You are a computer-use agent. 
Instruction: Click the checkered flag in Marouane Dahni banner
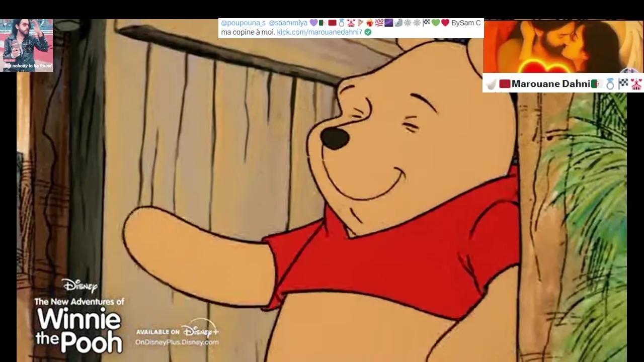[623, 84]
